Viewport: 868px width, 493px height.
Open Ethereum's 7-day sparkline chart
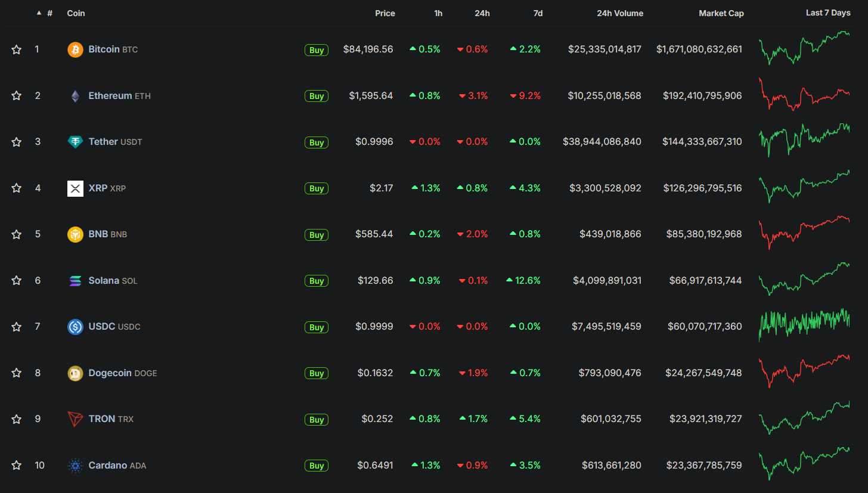(x=805, y=94)
